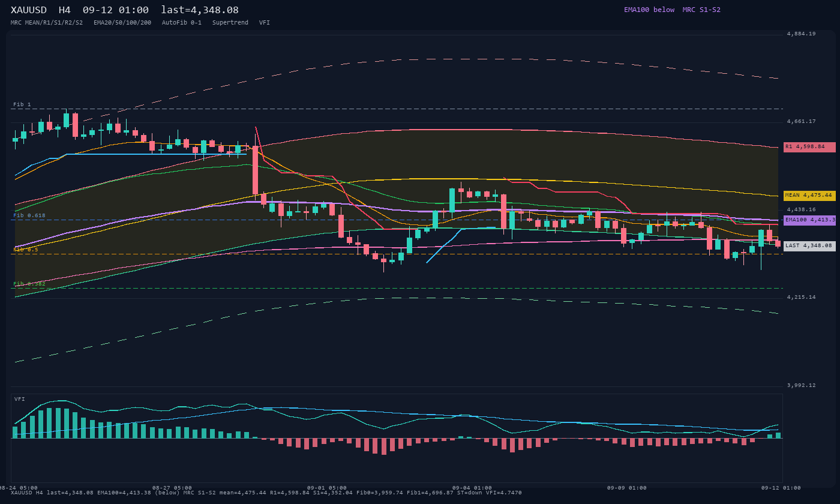Click the 'VFI' label inside the lower panel

coord(20,399)
